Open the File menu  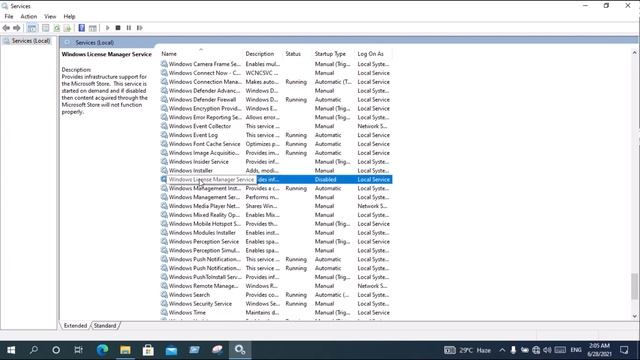coord(9,16)
